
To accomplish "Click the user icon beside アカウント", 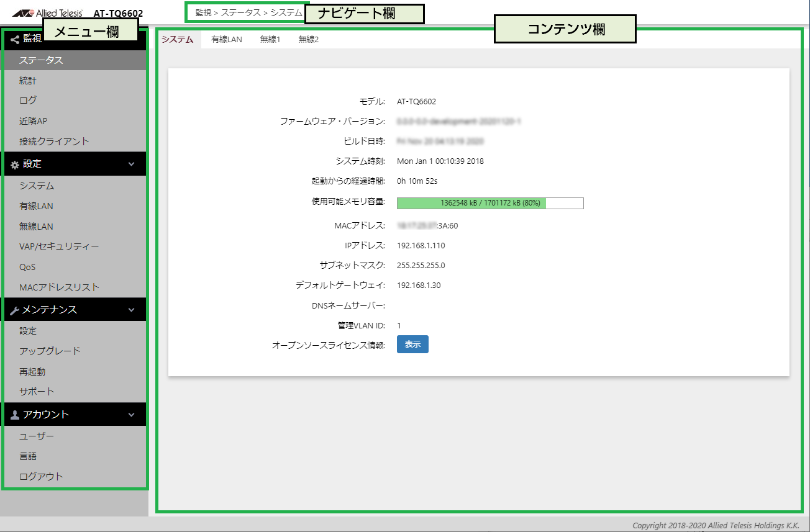I will [15, 415].
